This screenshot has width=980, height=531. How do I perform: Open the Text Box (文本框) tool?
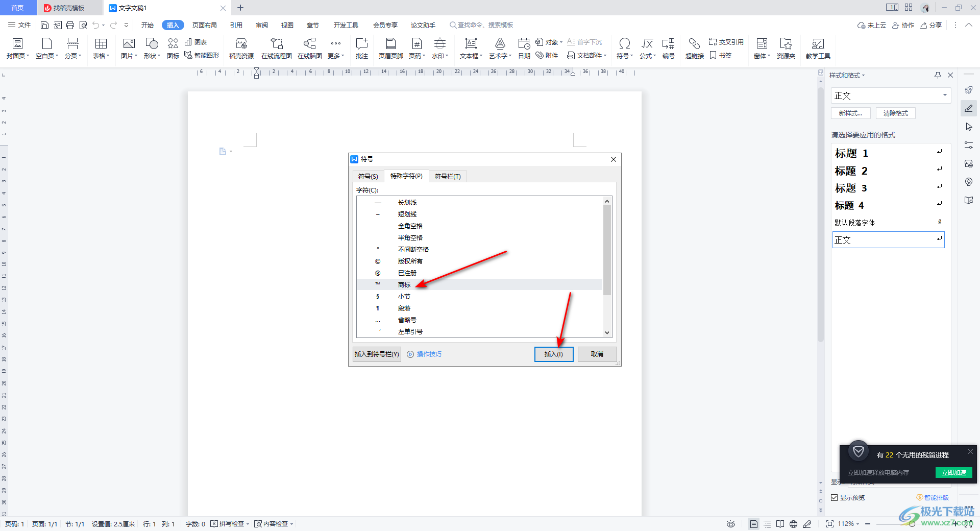coord(471,49)
